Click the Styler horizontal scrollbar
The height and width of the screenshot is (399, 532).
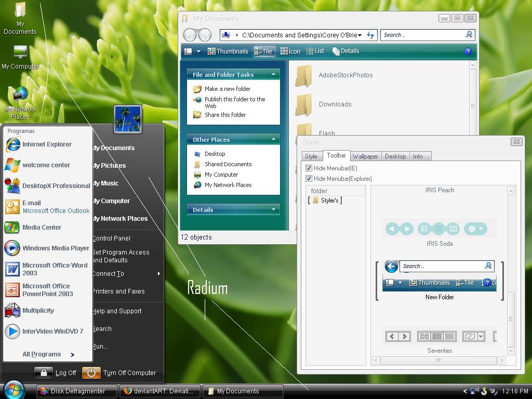438,360
